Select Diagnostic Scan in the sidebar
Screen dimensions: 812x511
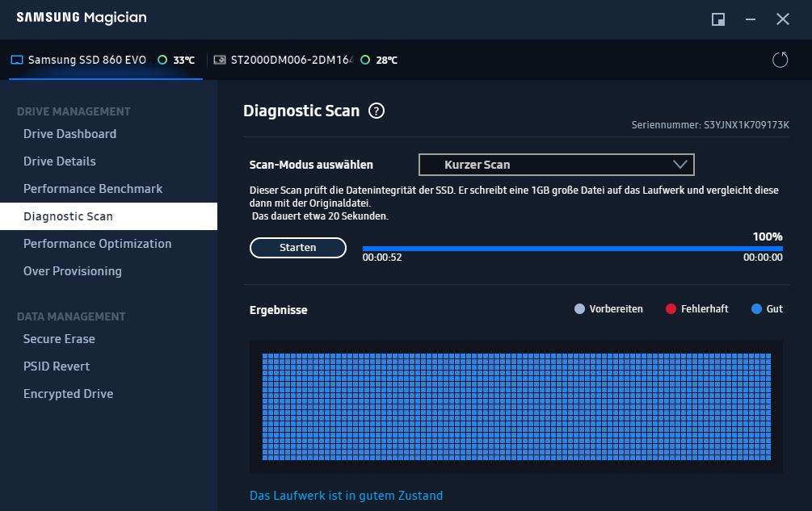point(109,216)
